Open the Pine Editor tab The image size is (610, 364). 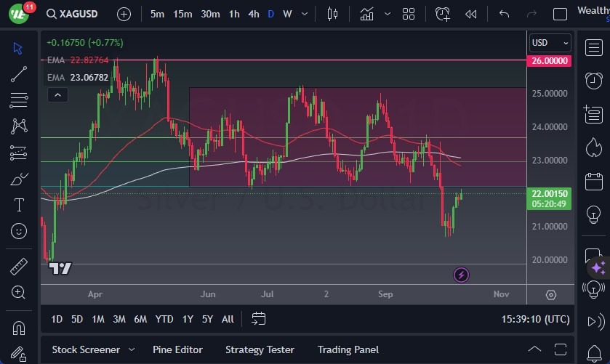[x=178, y=349]
